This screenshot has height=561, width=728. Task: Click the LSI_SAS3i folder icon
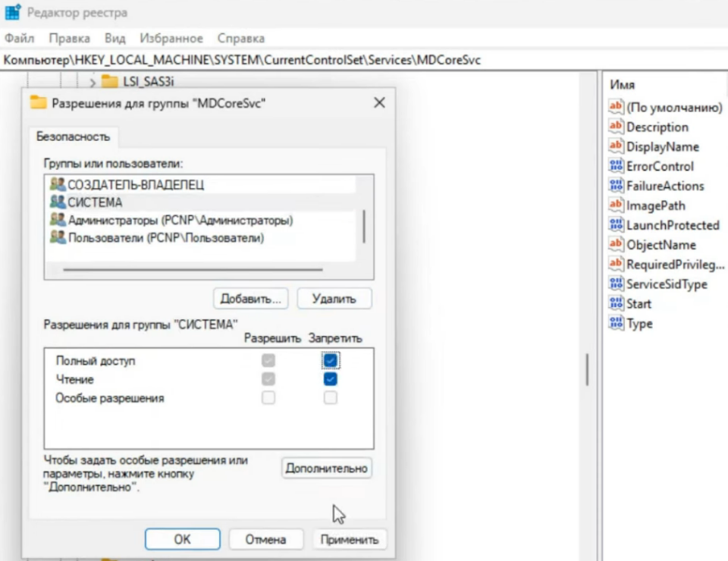point(110,81)
